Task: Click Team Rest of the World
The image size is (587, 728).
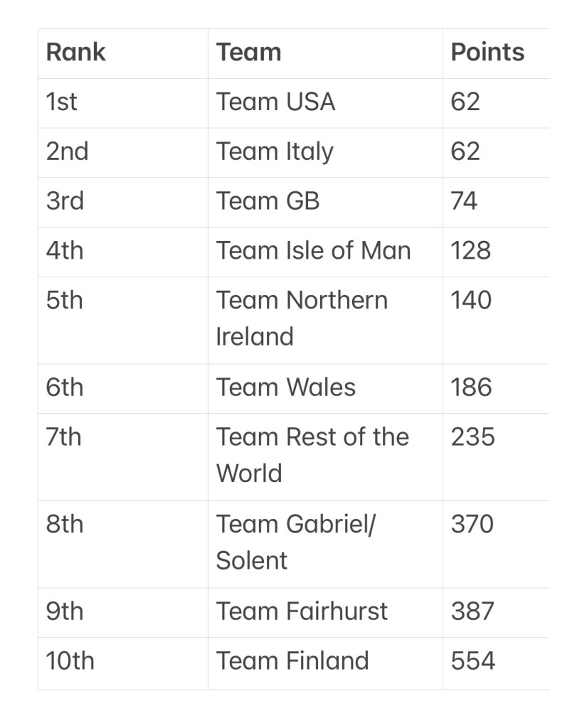Action: 312,455
